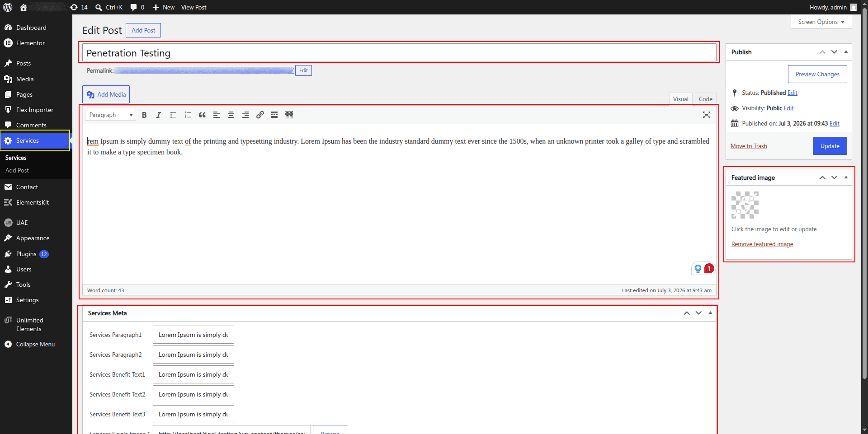Open Add Post under Services submenu
This screenshot has height=434, width=868.
17,170
